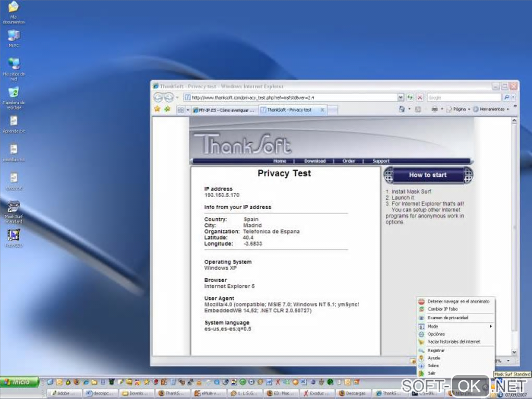Expand the search provider dropdown arrow

(x=513, y=98)
